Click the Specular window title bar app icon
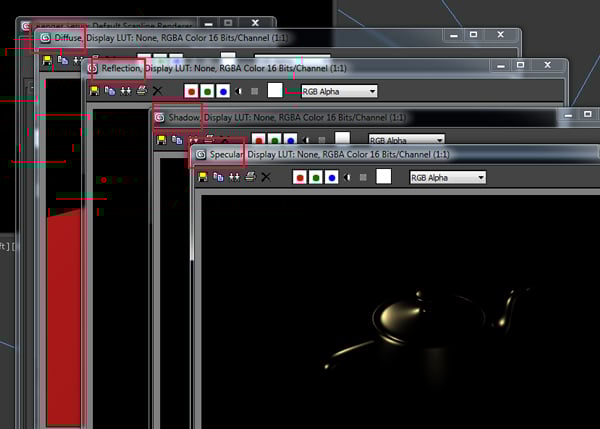 201,155
